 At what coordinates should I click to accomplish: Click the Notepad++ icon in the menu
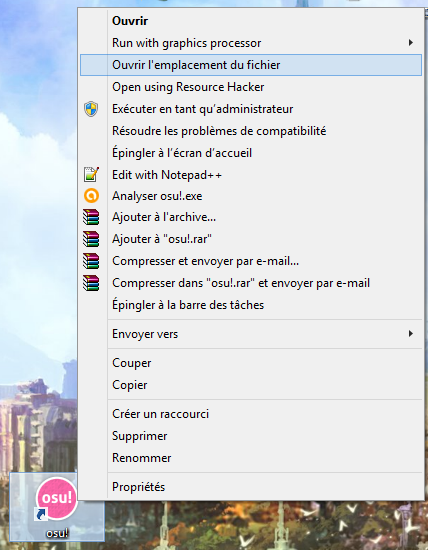pyautogui.click(x=91, y=174)
